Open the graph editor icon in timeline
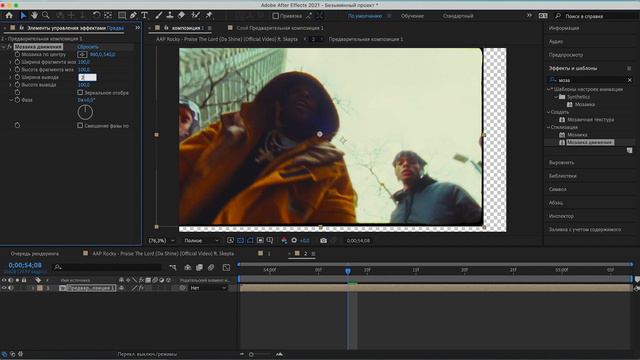Image resolution: width=640 pixels, height=360 pixels. 227,267
